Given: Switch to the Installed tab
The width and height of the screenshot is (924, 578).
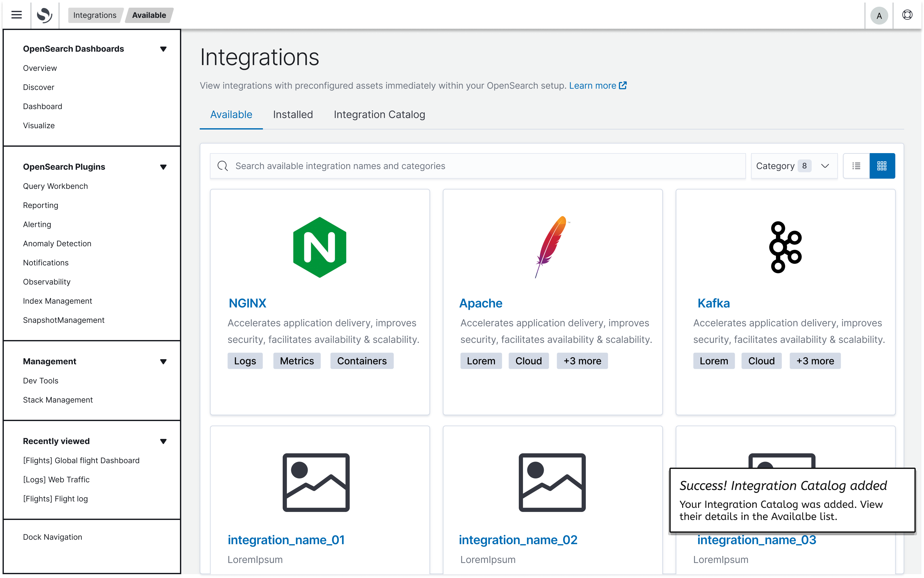Looking at the screenshot, I should [x=293, y=114].
